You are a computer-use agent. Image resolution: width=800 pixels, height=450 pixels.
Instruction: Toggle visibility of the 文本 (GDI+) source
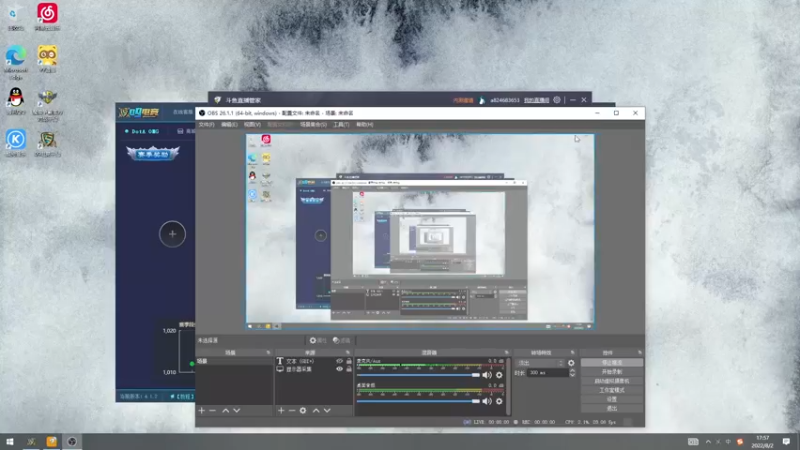tap(339, 361)
